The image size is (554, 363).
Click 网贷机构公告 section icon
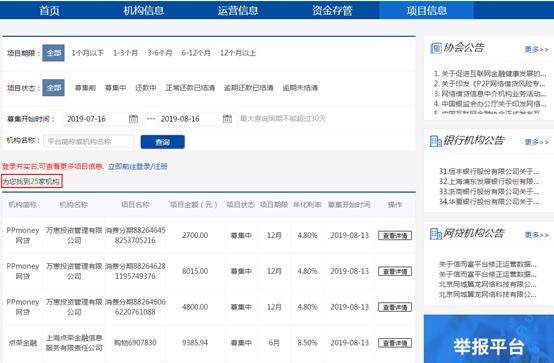[x=436, y=234]
